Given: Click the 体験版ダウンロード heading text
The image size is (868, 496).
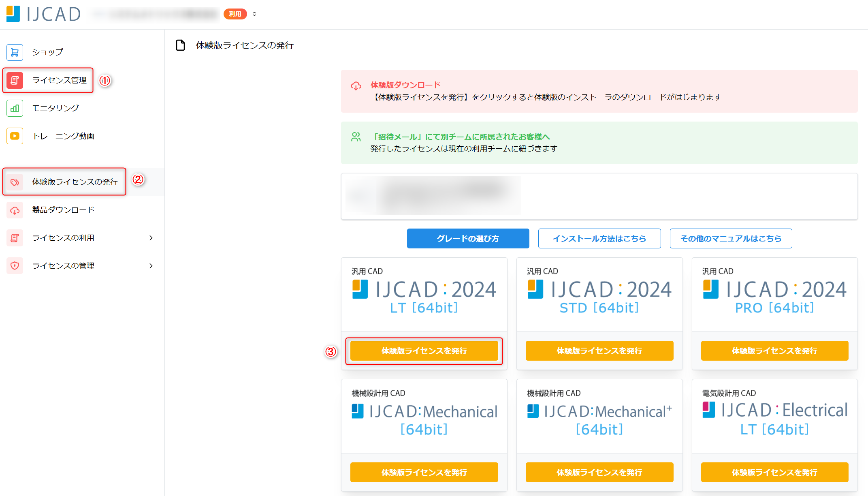Looking at the screenshot, I should [x=405, y=85].
